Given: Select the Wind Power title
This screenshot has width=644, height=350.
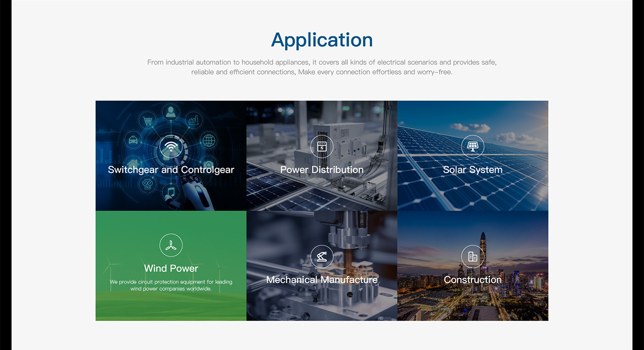Looking at the screenshot, I should (x=171, y=268).
